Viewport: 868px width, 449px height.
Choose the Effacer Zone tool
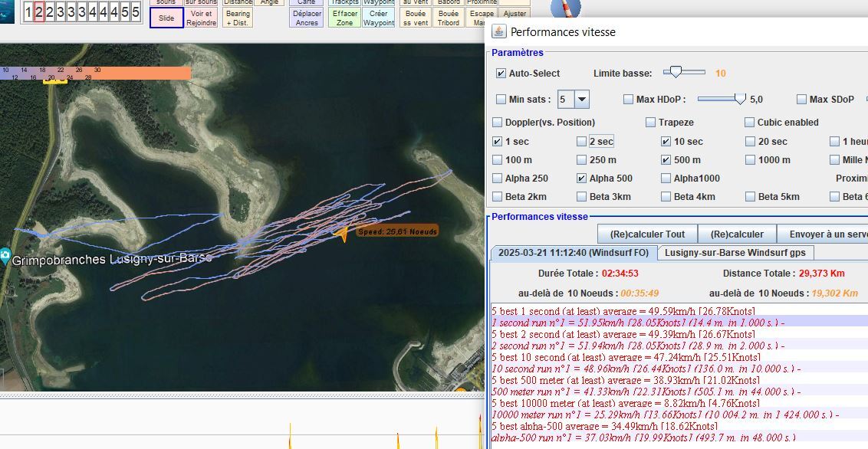coord(346,18)
